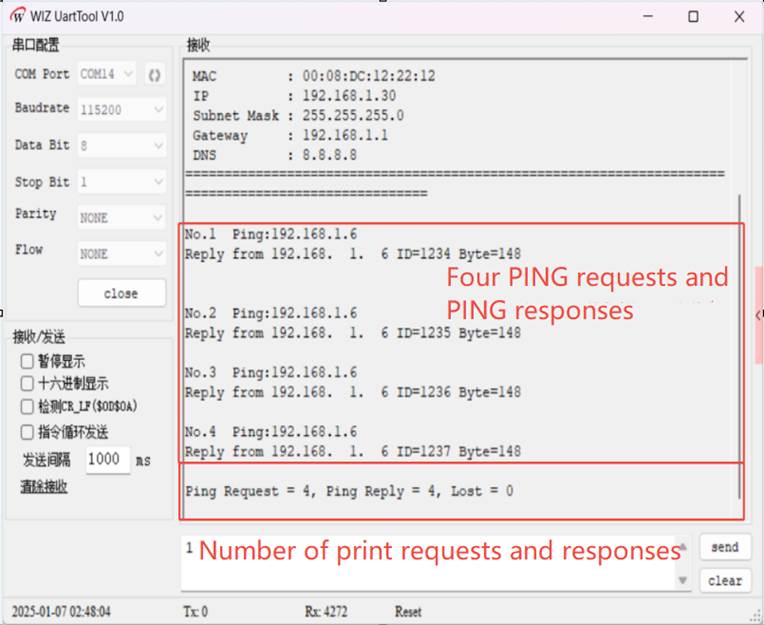Image resolution: width=764 pixels, height=625 pixels.
Task: Click the send button
Action: 724,547
